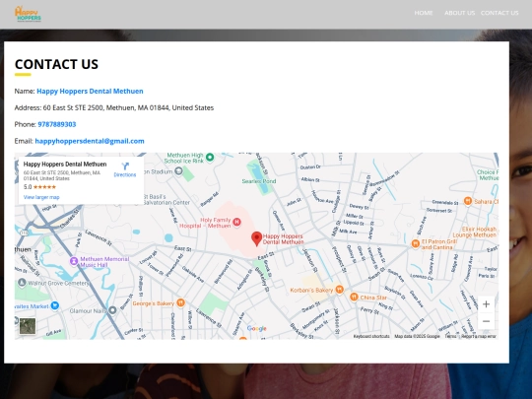Click the Happy Hoppers logo
Image resolution: width=532 pixels, height=399 pixels.
[28, 14]
